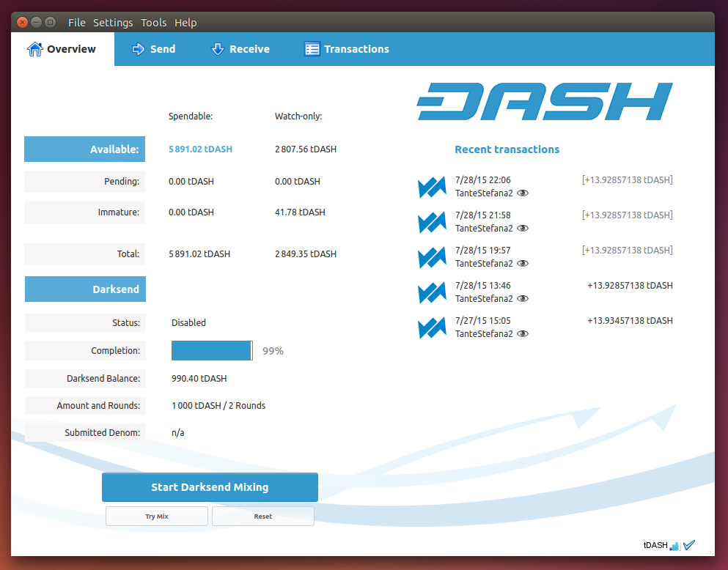Click transaction icon for 7/28/15 19:57
The image size is (728, 570).
click(x=433, y=258)
